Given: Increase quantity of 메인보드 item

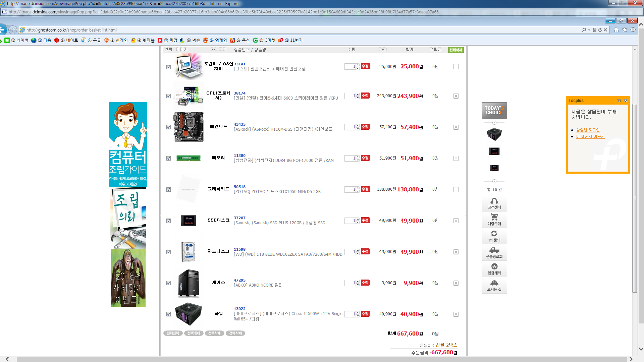Looking at the screenshot, I should click(x=358, y=126).
